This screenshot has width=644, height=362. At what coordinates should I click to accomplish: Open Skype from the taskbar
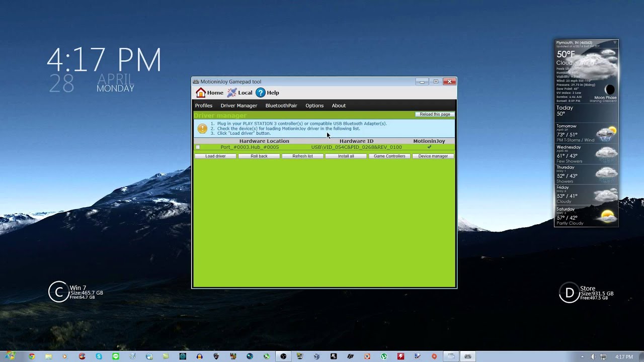click(99, 356)
